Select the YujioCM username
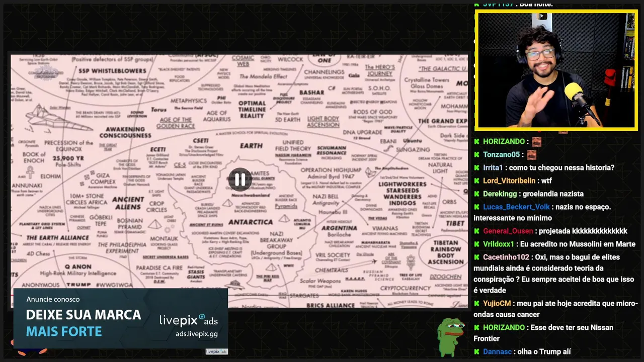Screen dimensions: 644x362 (497, 303)
